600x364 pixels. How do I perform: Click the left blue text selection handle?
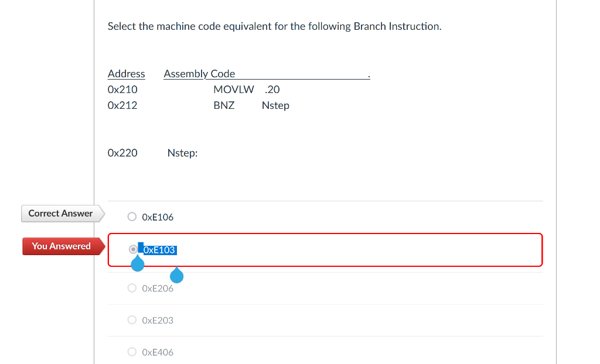click(x=137, y=263)
